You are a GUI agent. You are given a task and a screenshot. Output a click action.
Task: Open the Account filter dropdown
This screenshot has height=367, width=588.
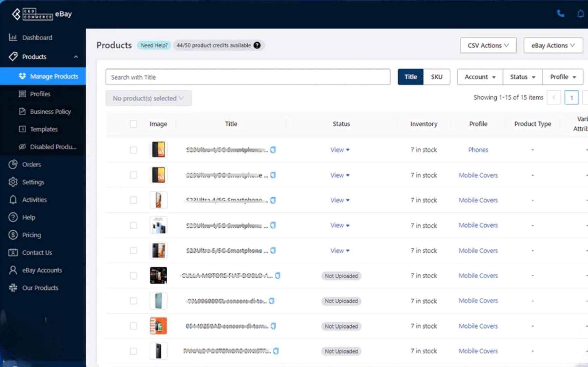[x=480, y=77]
